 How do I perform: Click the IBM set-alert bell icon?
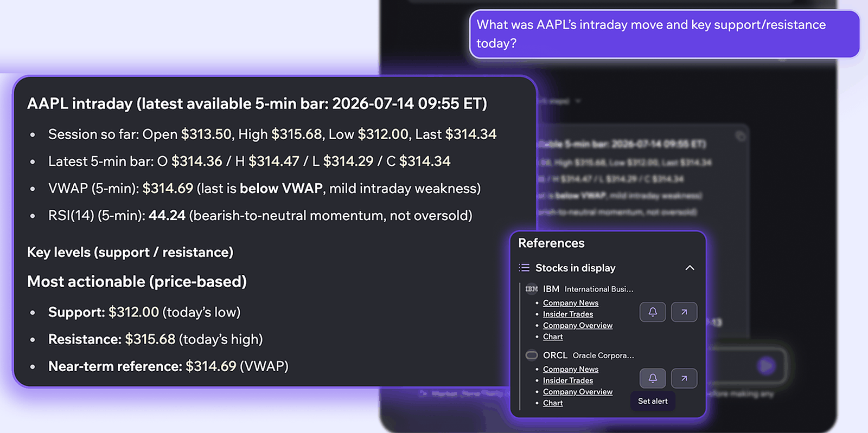pyautogui.click(x=653, y=312)
